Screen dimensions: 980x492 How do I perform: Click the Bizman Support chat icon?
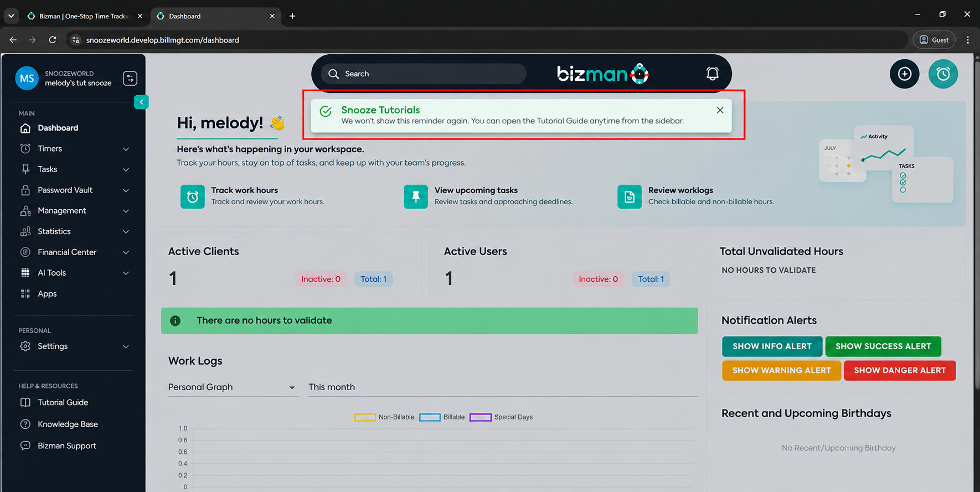coord(25,446)
